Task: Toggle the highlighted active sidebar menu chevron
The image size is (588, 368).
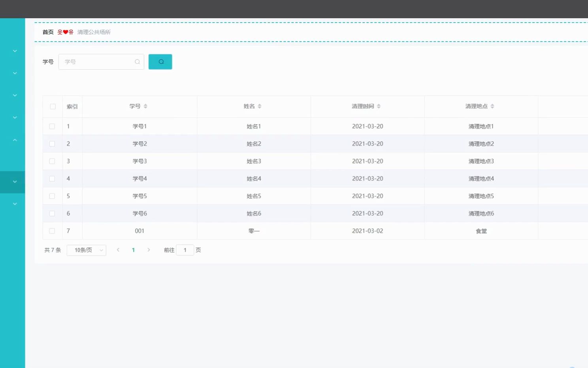Action: 15,182
